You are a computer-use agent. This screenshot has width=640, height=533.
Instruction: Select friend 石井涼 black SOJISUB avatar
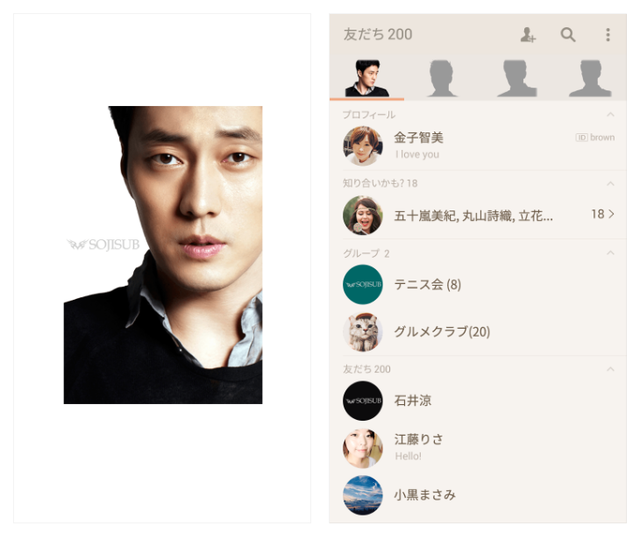(362, 401)
